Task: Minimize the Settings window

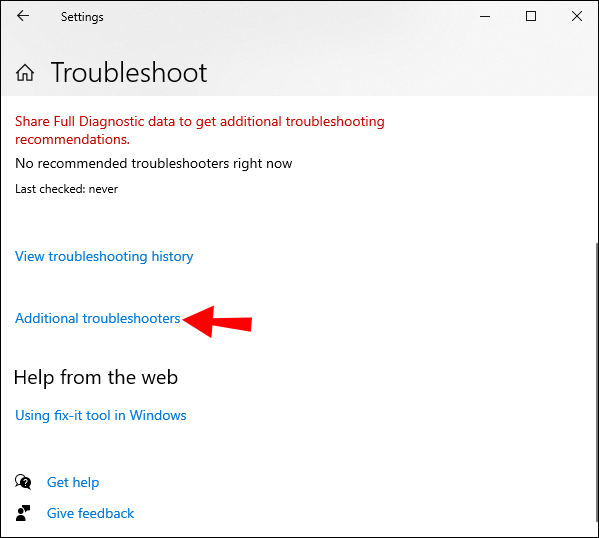Action: point(485,16)
